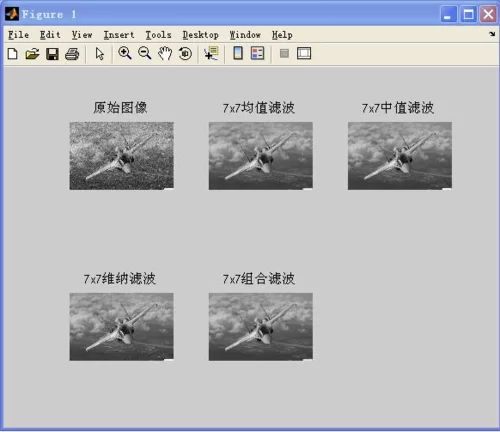This screenshot has height=432, width=500.
Task: Toggle Insert Legend toolbar icon
Action: (x=258, y=53)
